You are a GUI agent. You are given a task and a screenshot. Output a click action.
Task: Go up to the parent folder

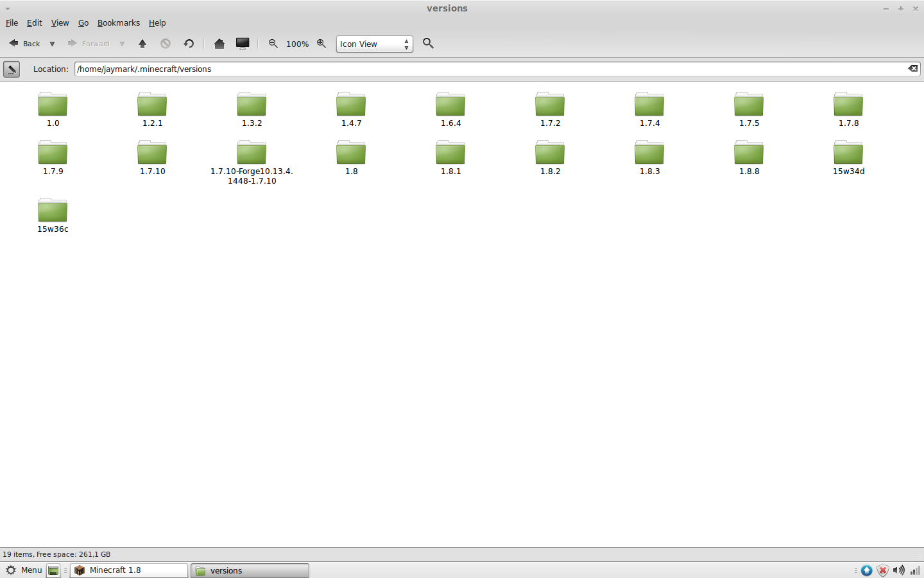click(142, 44)
